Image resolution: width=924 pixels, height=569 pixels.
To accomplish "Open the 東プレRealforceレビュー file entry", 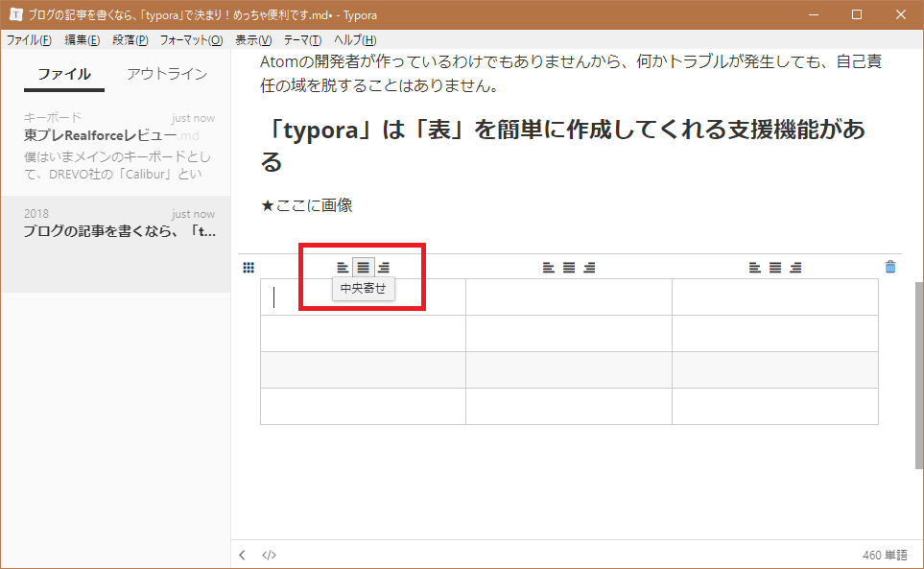I will click(116, 147).
